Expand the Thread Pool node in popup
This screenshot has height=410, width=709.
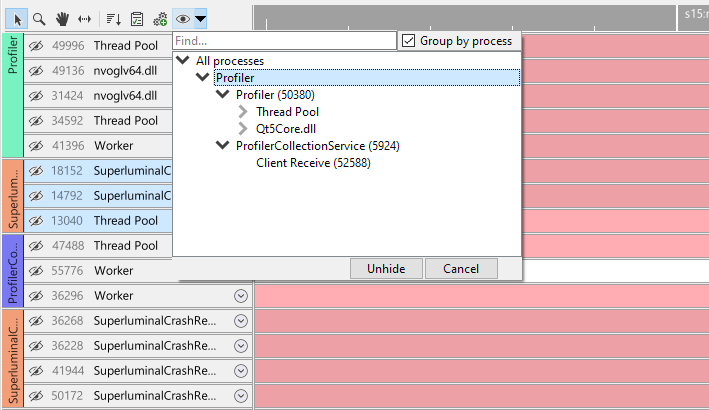242,112
